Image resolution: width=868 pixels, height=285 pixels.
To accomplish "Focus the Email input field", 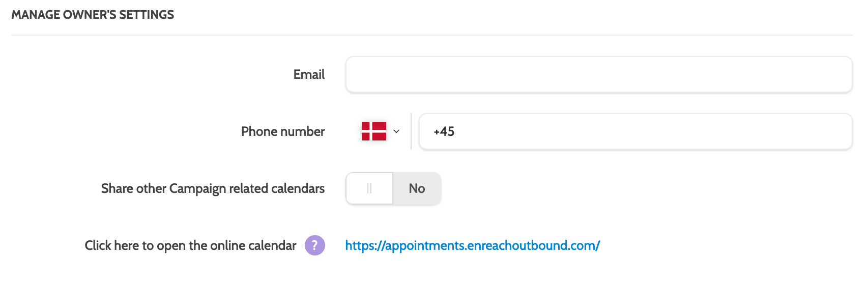I will tap(598, 74).
